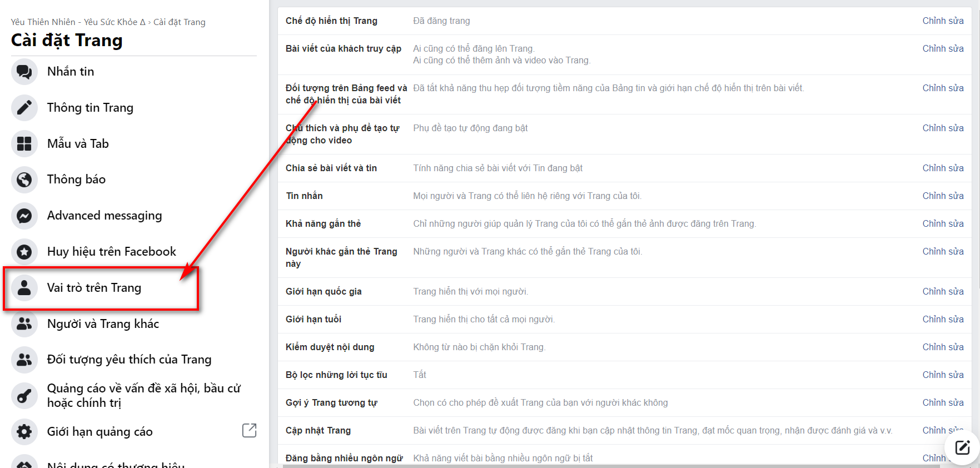This screenshot has height=468, width=980.
Task: Click Chỉnh sửa for Khả năng gắn thẻ
Action: (x=943, y=224)
